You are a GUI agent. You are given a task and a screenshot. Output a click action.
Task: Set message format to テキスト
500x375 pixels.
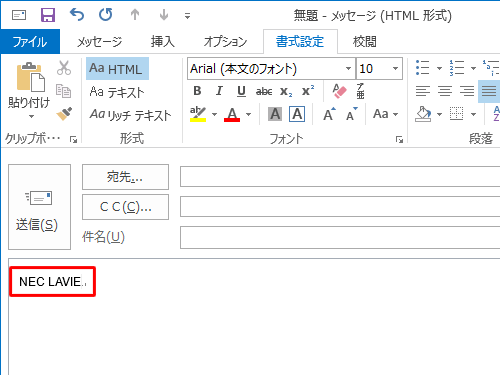coord(117,92)
